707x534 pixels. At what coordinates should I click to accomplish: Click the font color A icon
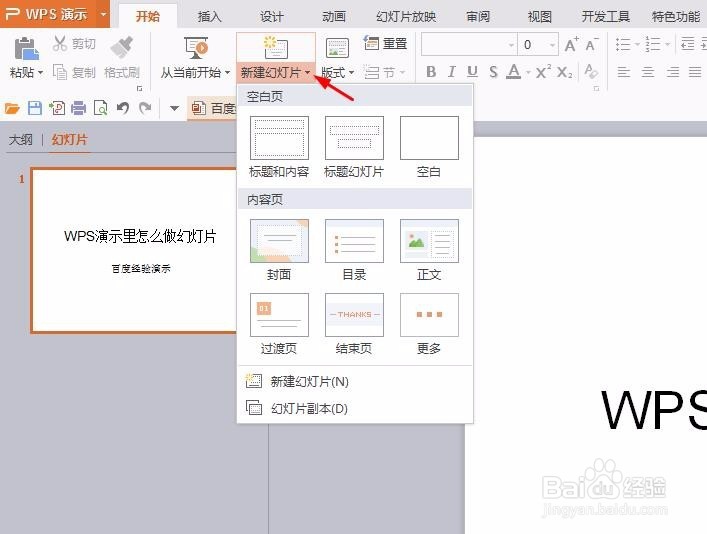pos(514,71)
